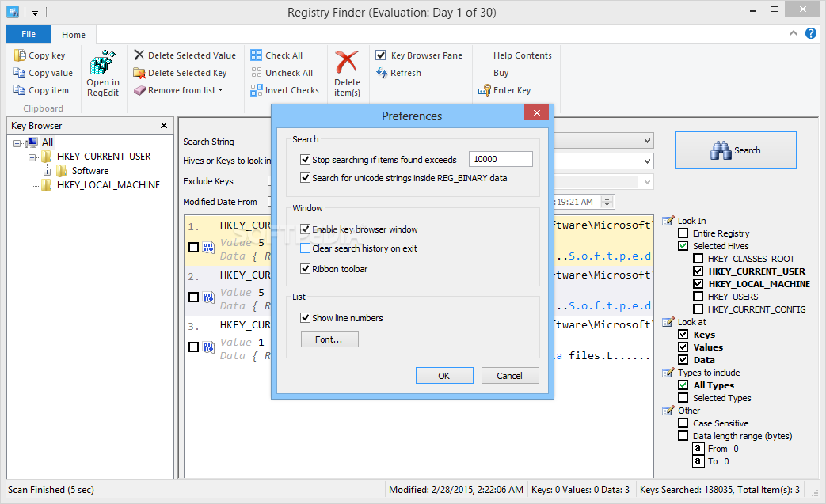Click the app icon in title bar
826x504 pixels.
(13, 12)
